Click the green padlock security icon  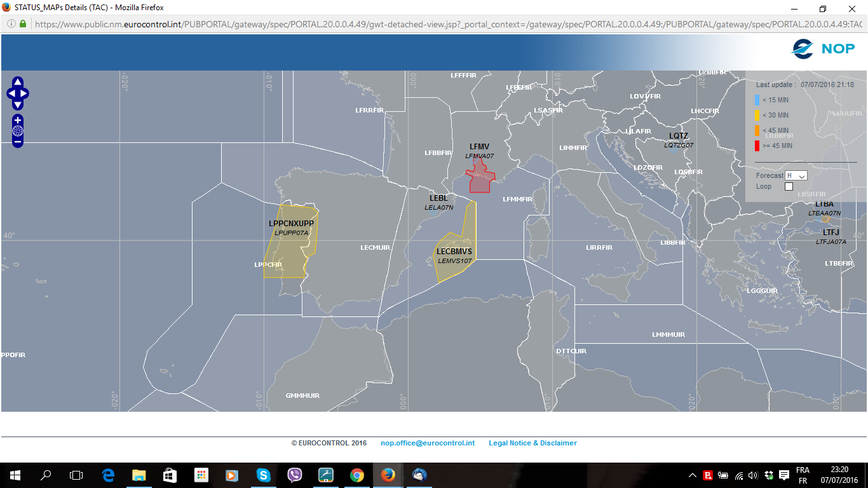pyautogui.click(x=23, y=24)
